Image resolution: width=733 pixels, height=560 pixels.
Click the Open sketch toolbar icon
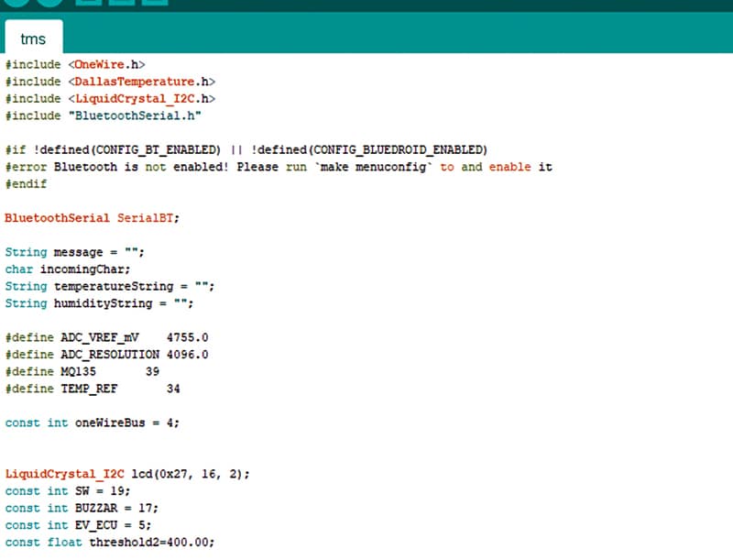[x=120, y=3]
